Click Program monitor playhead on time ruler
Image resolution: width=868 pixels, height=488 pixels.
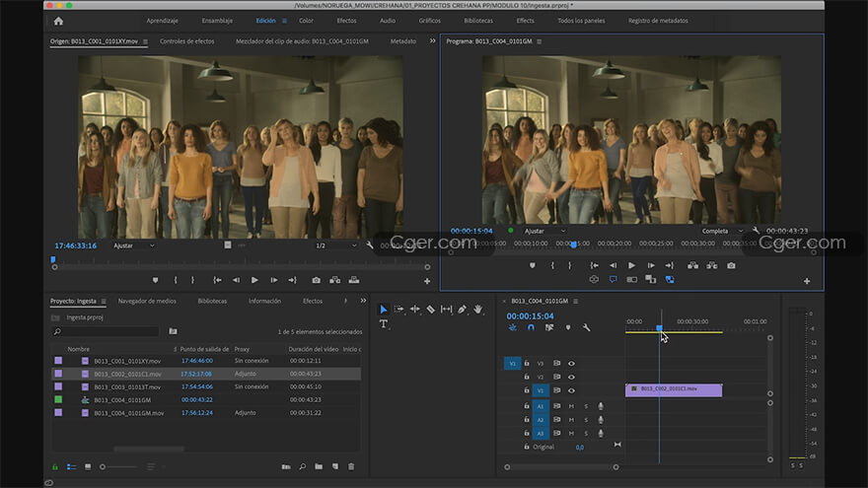[573, 244]
